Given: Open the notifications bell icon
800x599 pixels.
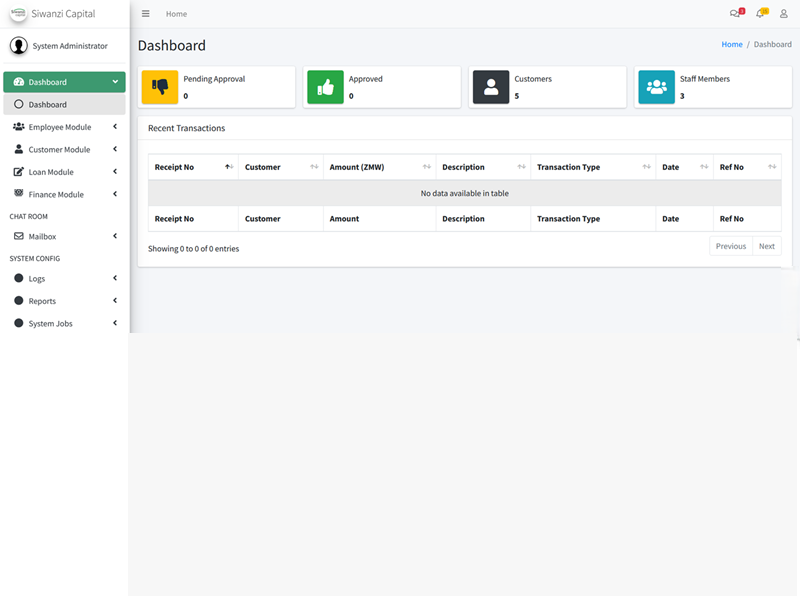Looking at the screenshot, I should tap(758, 14).
